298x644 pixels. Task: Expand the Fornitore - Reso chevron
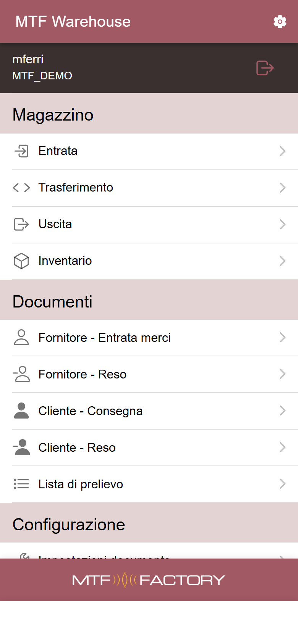(x=283, y=374)
